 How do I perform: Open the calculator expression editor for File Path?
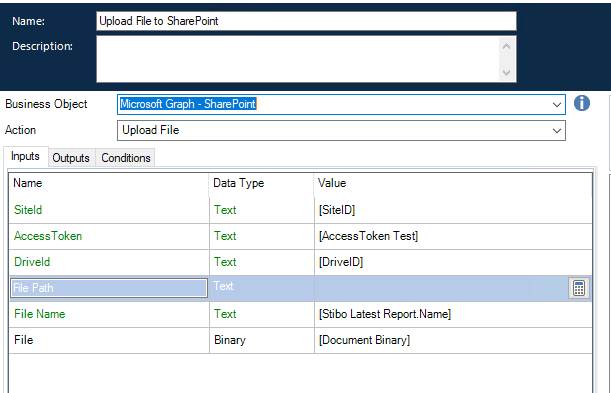click(579, 288)
